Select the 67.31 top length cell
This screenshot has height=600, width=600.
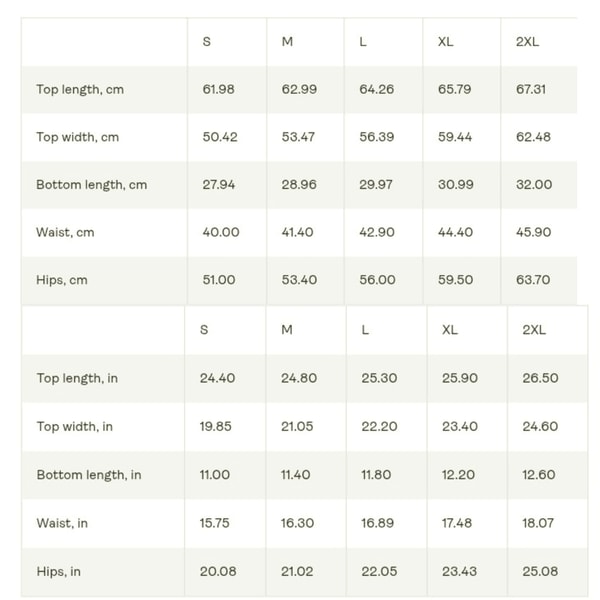(531, 90)
